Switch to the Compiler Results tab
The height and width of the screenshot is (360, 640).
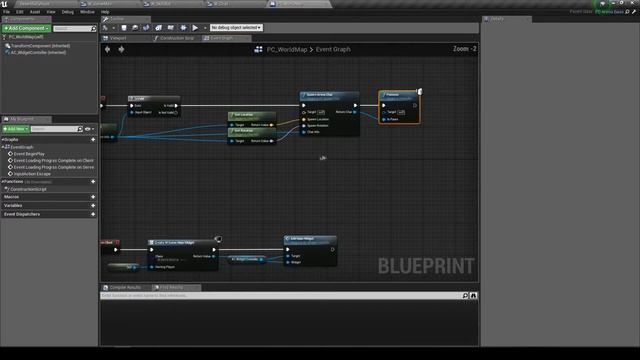(x=125, y=287)
